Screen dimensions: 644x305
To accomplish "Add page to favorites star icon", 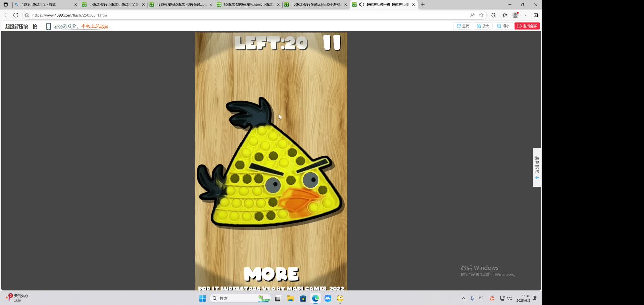I will click(481, 15).
